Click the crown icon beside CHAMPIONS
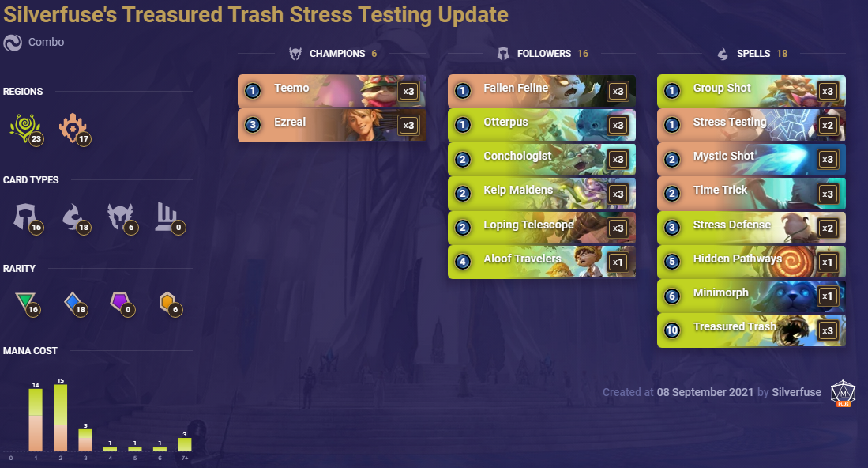 tap(295, 54)
